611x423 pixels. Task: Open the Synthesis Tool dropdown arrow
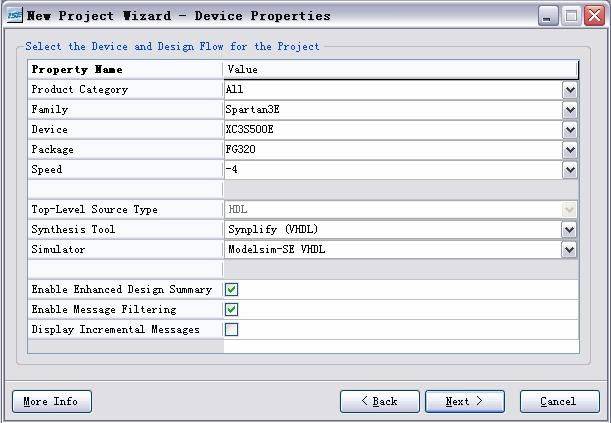569,230
